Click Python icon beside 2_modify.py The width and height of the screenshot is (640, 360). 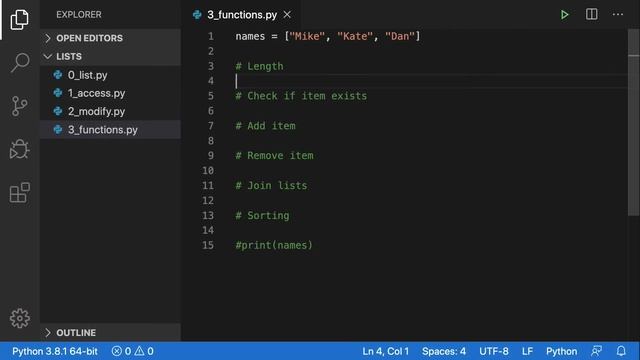58,111
